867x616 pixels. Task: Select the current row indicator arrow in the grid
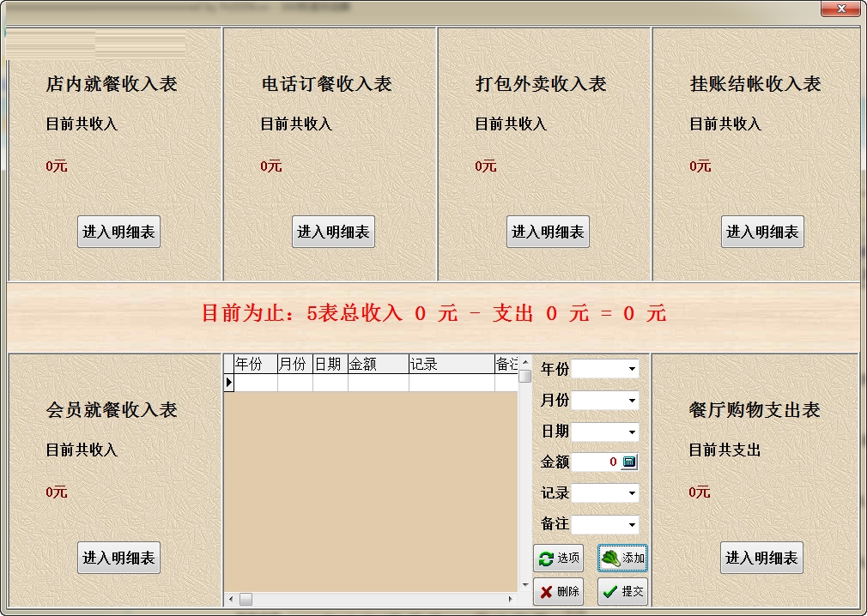(229, 383)
